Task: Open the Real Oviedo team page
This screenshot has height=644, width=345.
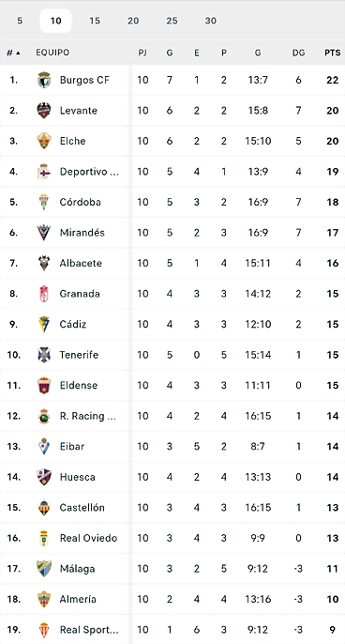Action: click(x=88, y=538)
